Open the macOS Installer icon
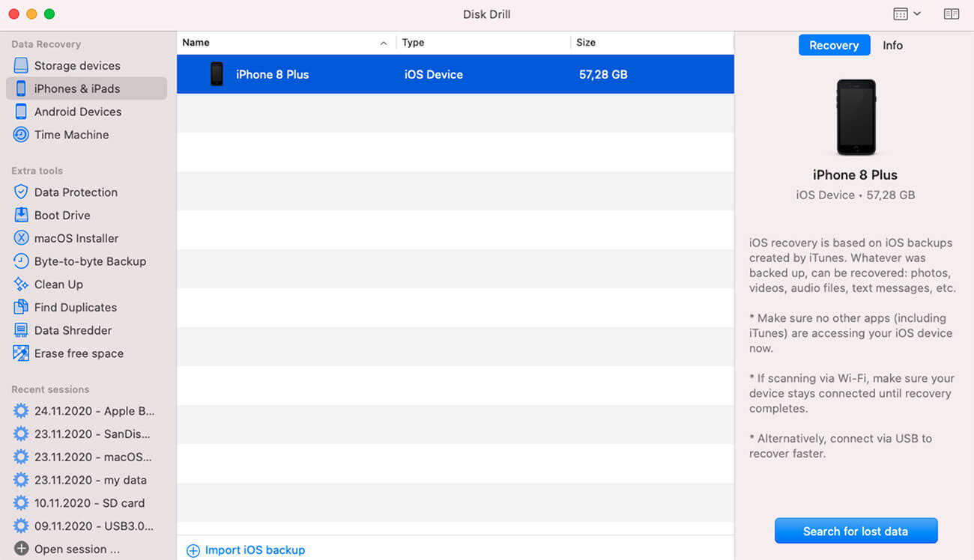This screenshot has height=560, width=974. pyautogui.click(x=21, y=238)
